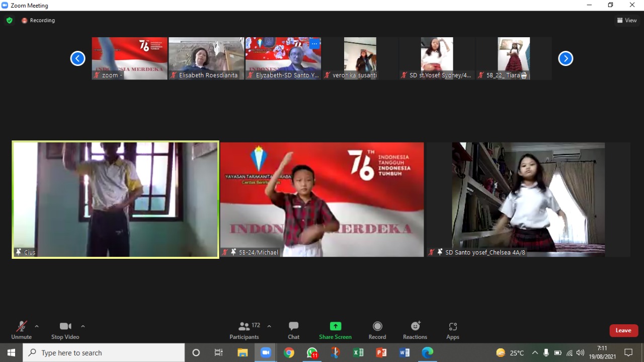
Task: Expand the arrow beside Participants count
Action: 269,326
